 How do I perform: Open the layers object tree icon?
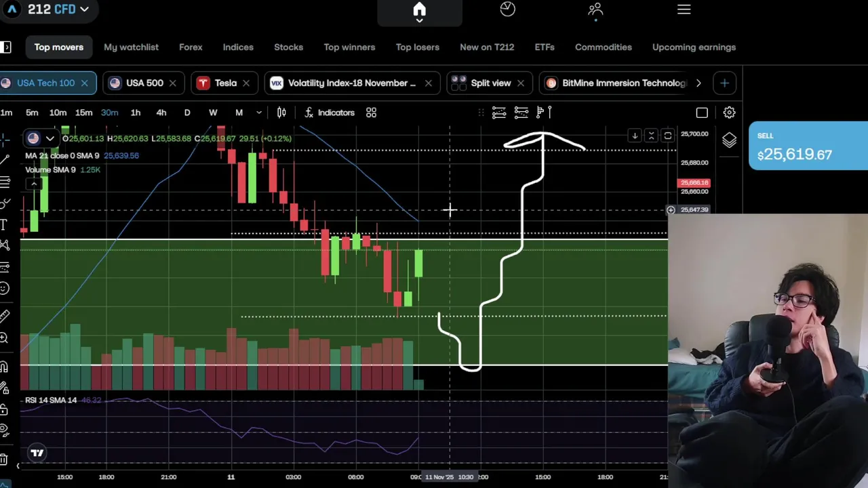coord(729,140)
